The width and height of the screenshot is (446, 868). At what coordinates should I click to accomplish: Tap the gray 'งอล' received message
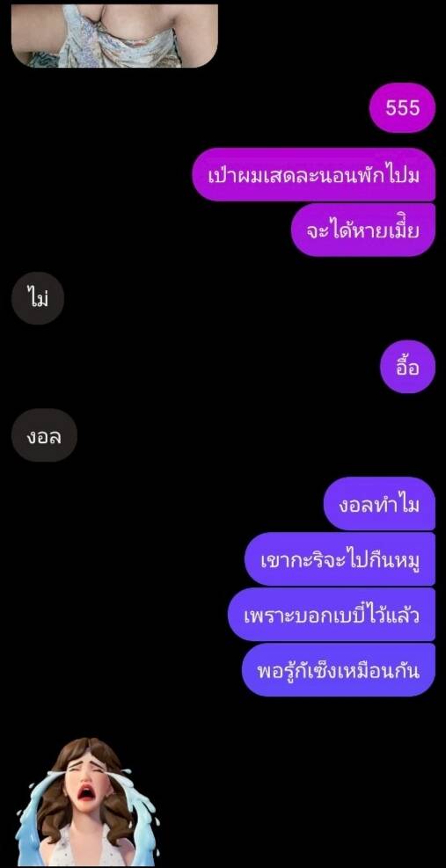44,435
